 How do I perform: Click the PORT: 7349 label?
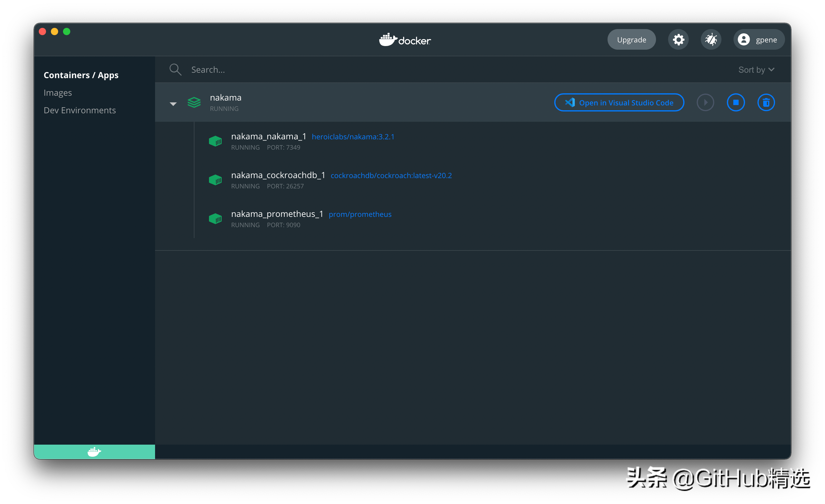tap(283, 147)
